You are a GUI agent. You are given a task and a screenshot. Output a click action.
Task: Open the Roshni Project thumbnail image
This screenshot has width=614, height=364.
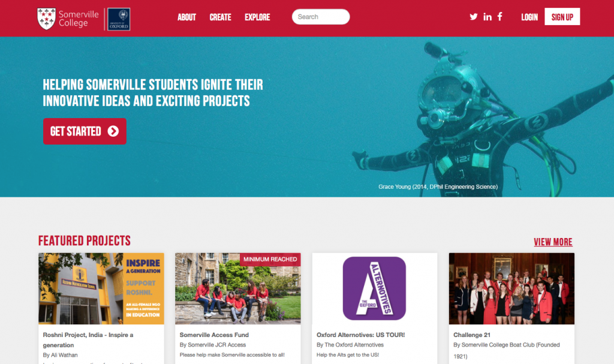[x=101, y=289]
